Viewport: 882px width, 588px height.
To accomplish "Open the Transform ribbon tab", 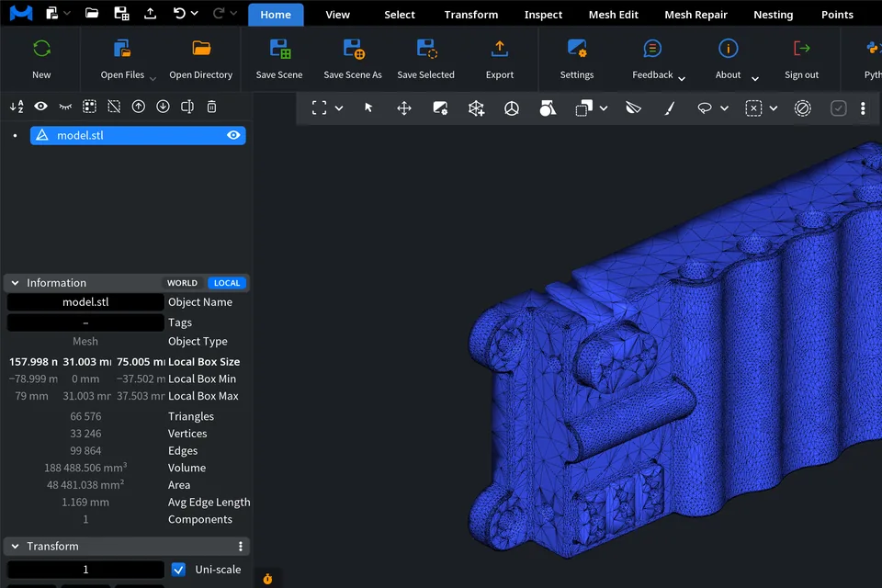I will [471, 15].
